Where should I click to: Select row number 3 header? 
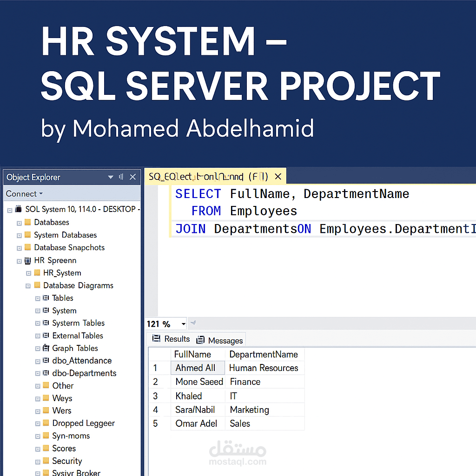tap(160, 396)
